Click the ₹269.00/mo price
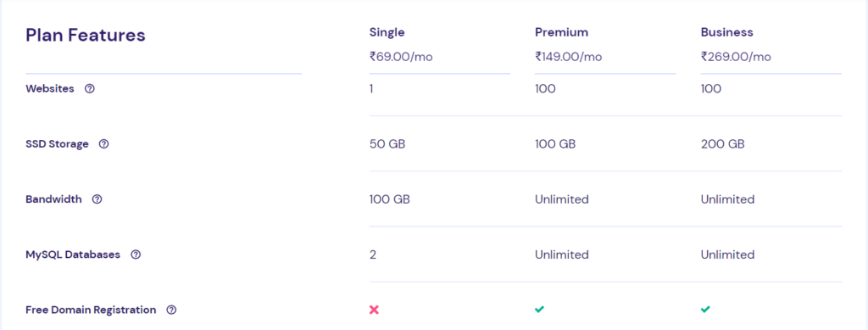 [736, 57]
